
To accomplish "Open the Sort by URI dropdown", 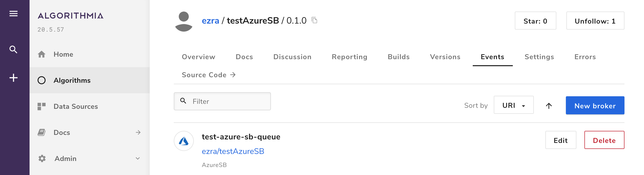I will [514, 105].
